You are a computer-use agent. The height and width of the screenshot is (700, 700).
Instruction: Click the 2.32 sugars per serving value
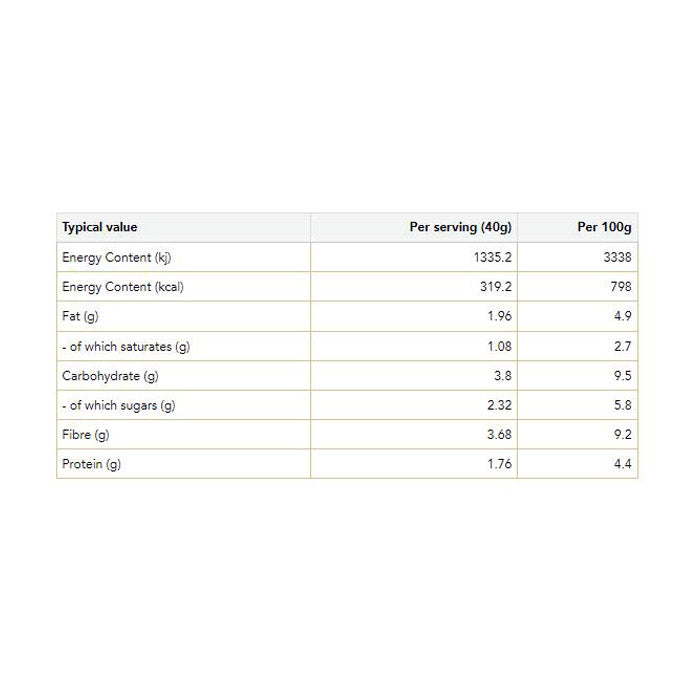498,405
